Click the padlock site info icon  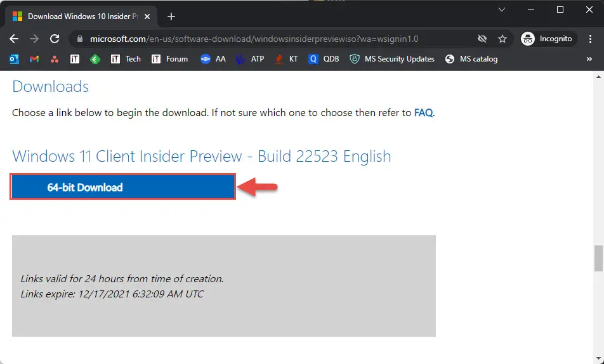pyautogui.click(x=80, y=39)
